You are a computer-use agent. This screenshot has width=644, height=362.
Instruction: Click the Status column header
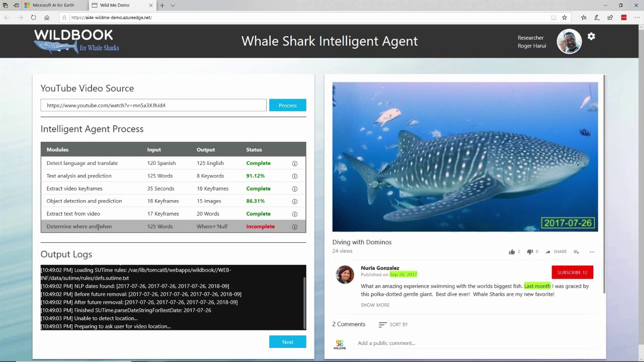pyautogui.click(x=254, y=150)
